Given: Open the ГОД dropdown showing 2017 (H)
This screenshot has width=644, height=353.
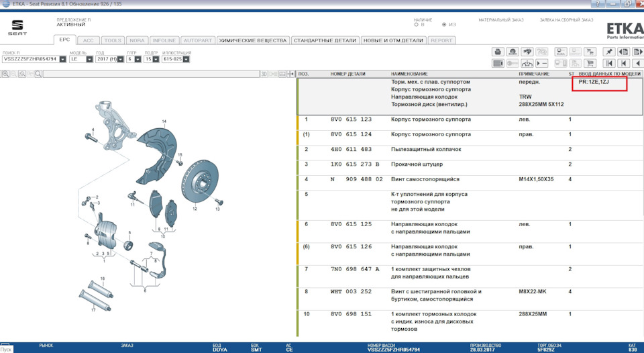Looking at the screenshot, I should [x=120, y=59].
